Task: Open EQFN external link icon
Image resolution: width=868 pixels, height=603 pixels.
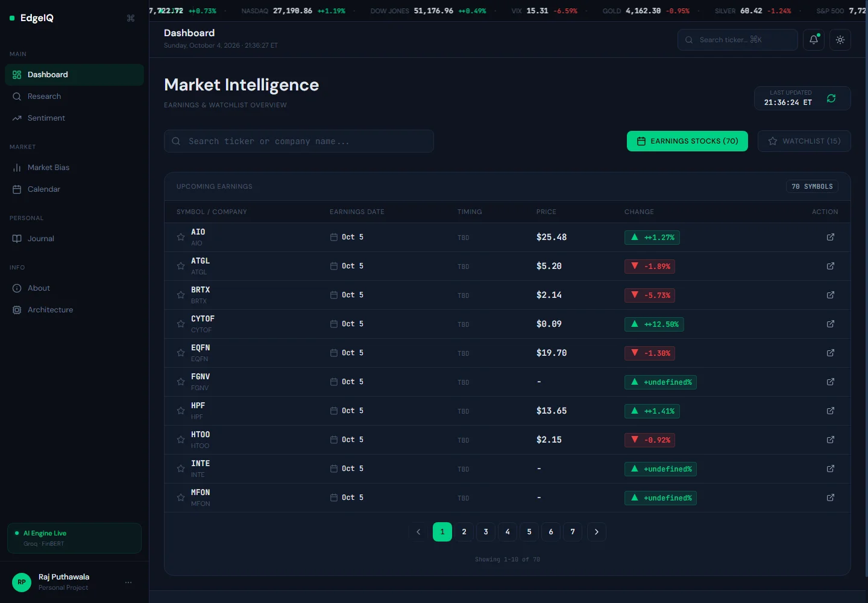Action: [x=831, y=353]
